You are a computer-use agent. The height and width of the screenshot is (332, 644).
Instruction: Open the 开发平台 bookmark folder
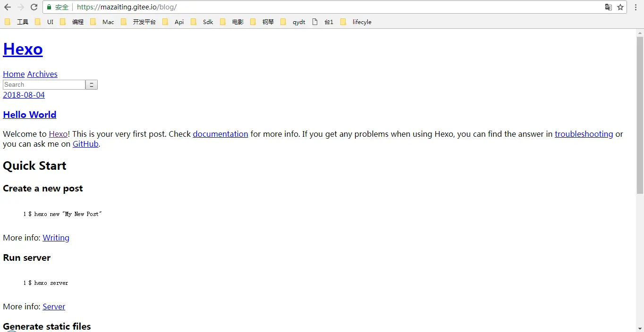138,22
